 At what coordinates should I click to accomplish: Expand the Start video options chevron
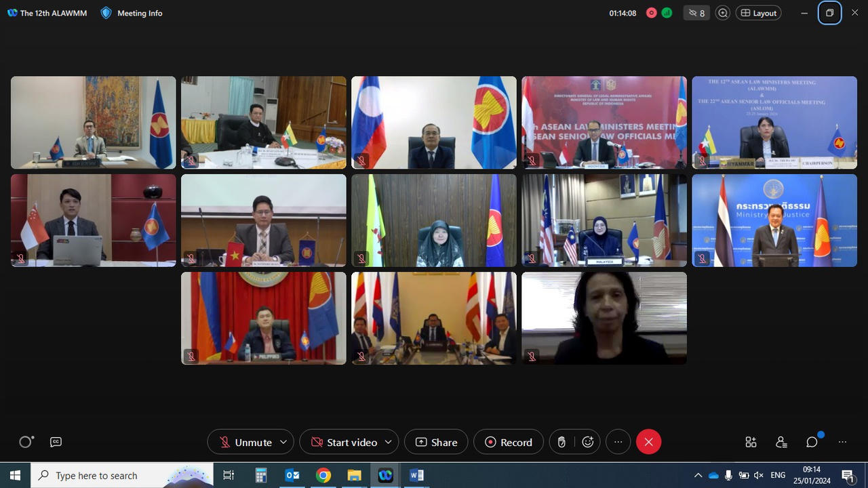388,442
